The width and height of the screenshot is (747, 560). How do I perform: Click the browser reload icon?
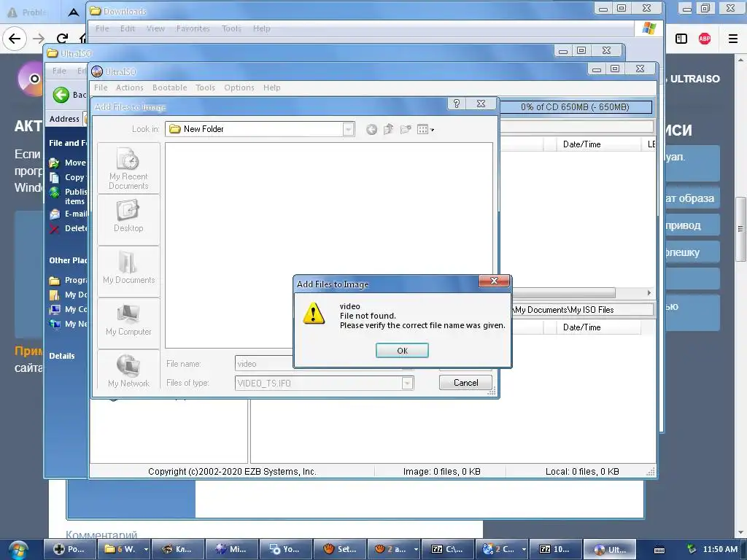coord(62,39)
